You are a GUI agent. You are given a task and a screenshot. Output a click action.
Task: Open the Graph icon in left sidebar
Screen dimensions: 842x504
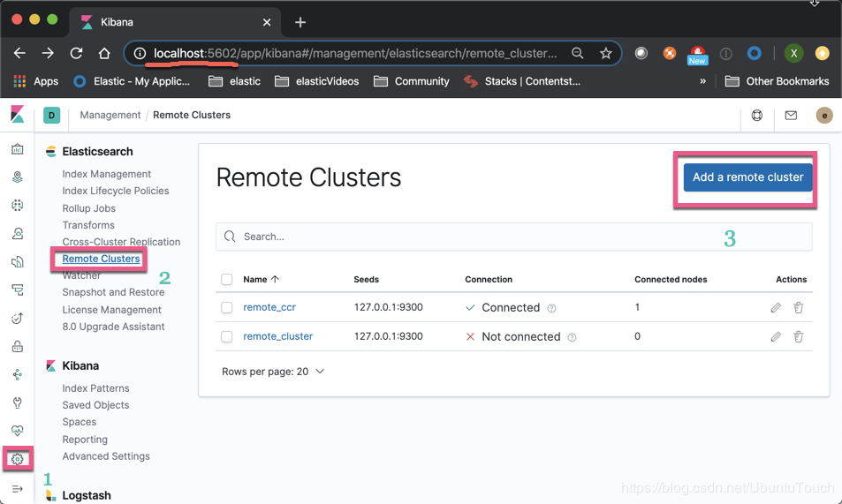tap(17, 374)
